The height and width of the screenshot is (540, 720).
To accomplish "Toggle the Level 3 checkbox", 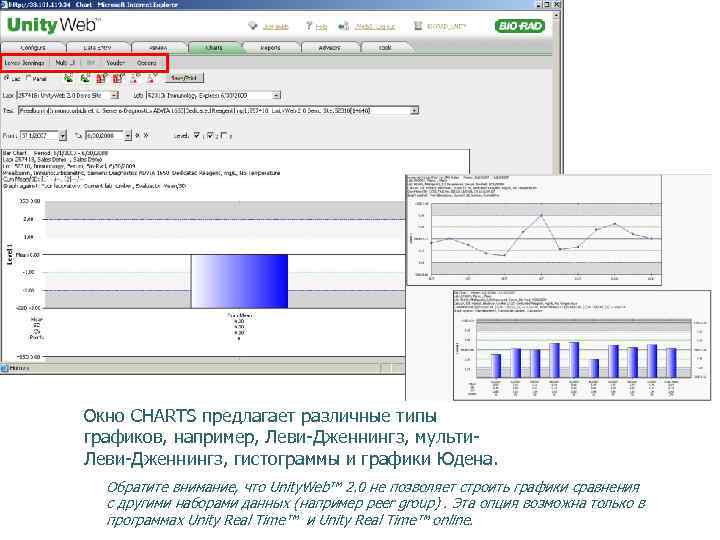I will [224, 135].
